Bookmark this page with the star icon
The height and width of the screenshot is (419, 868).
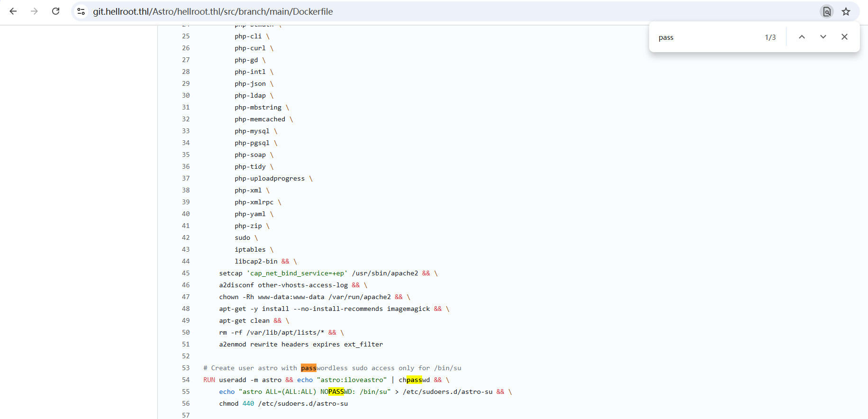(846, 11)
